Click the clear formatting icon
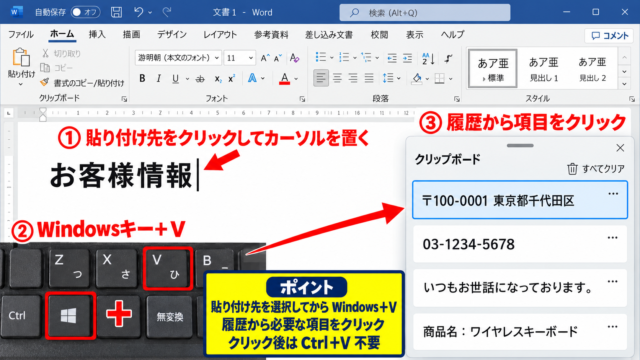640x360 pixels. pos(294,58)
